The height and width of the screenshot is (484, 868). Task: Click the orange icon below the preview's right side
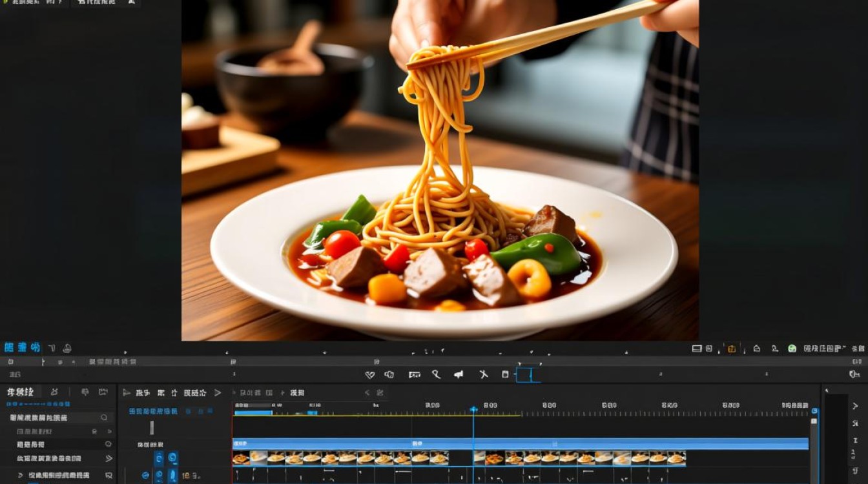[732, 348]
